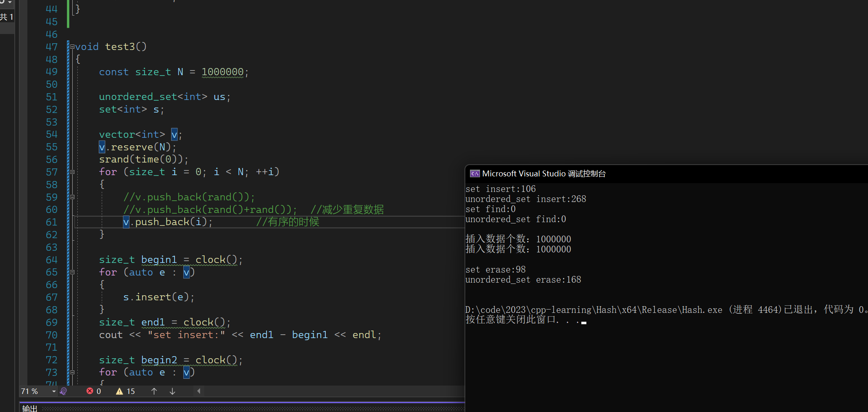Go to next issue with down arrow
This screenshot has width=868, height=412.
[172, 391]
